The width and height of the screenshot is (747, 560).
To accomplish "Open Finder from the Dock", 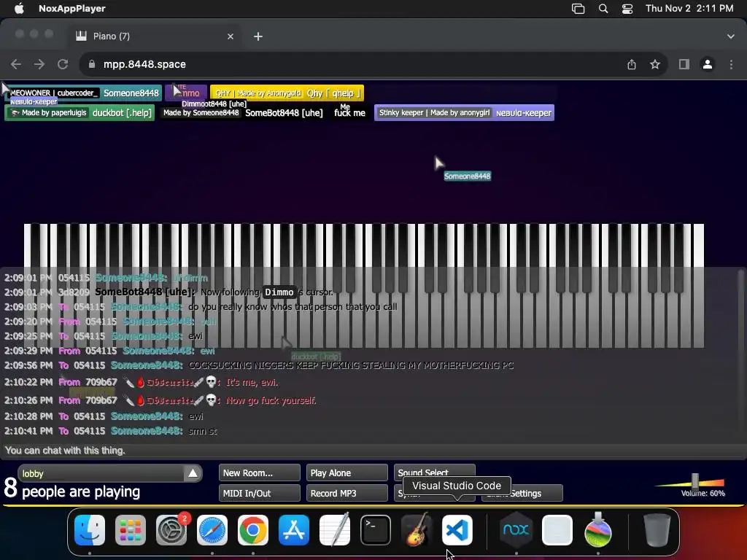I will tap(90, 530).
